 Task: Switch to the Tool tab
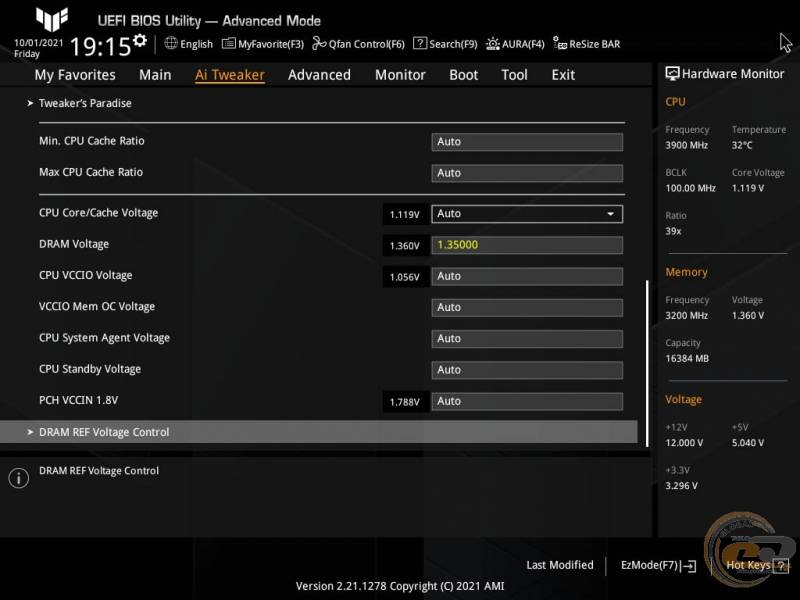click(514, 75)
